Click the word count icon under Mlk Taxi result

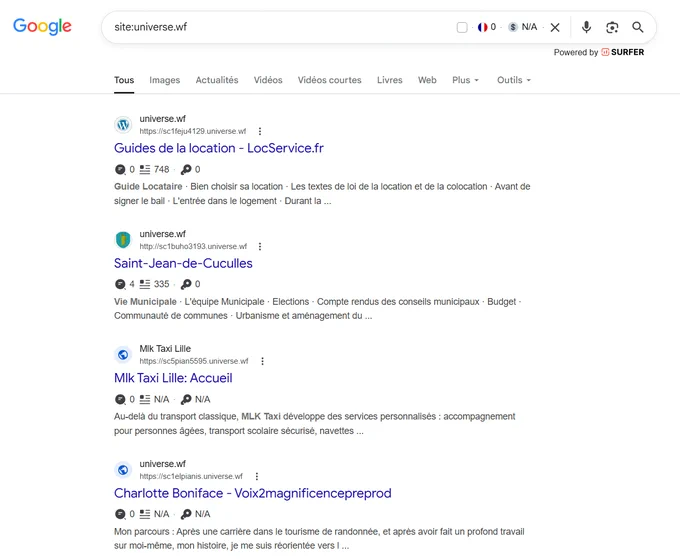click(145, 399)
